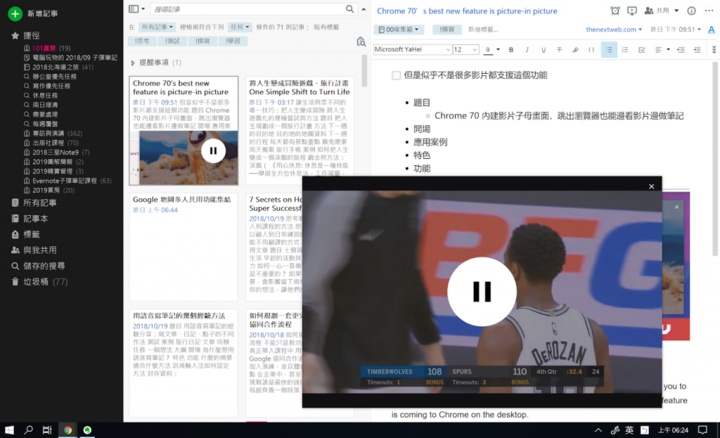Open the 任何 match condition dropdown
Image resolution: width=720 pixels, height=438 pixels.
pyautogui.click(x=240, y=27)
